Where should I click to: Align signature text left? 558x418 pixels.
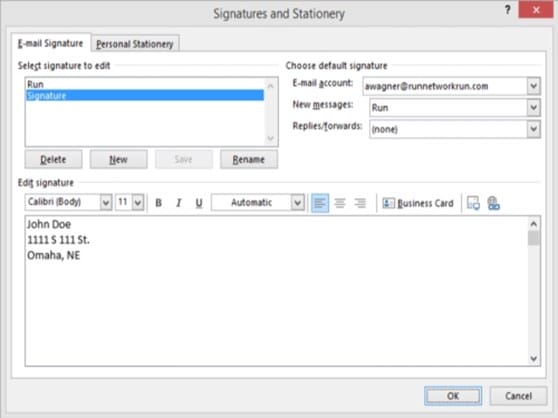tap(320, 203)
